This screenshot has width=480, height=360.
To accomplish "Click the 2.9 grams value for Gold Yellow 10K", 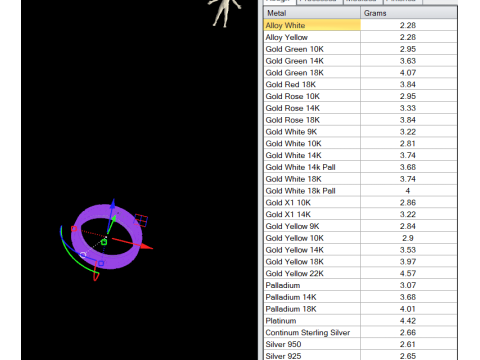I will [408, 238].
